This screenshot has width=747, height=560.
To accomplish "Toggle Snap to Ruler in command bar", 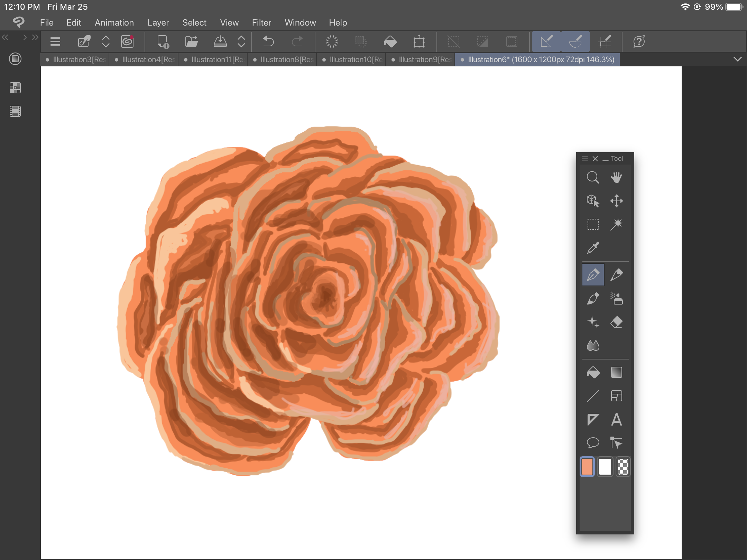I will pyautogui.click(x=546, y=41).
